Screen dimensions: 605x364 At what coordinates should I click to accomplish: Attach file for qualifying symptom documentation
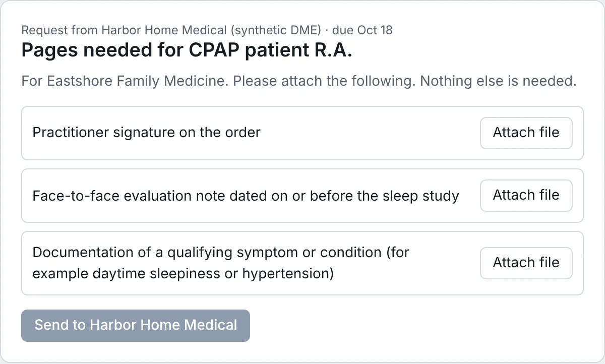pyautogui.click(x=526, y=263)
